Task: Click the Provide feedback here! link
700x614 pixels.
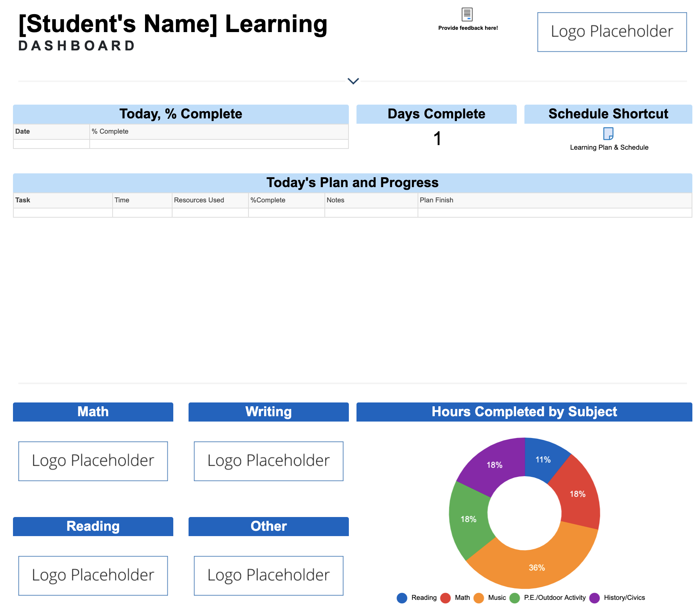Action: pos(468,28)
